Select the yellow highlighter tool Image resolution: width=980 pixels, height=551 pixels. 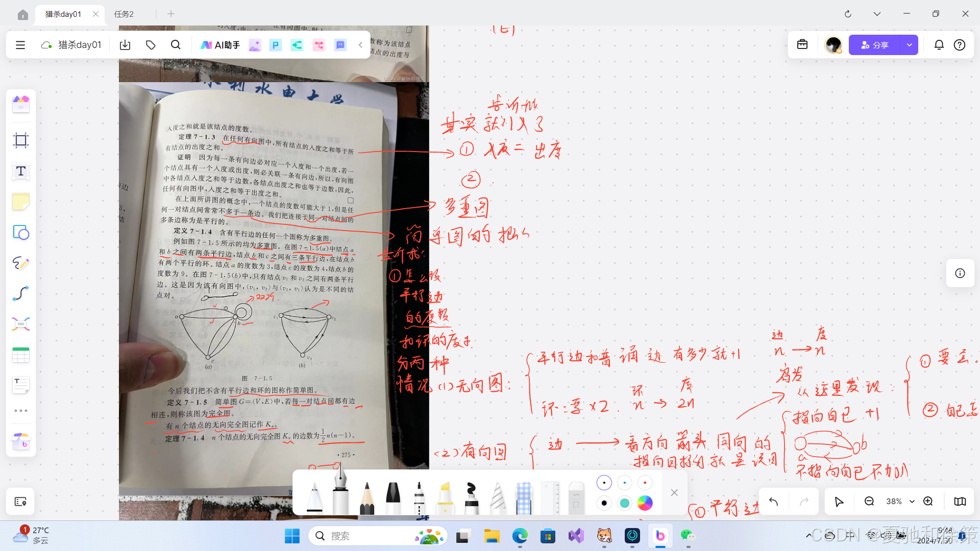tap(445, 497)
